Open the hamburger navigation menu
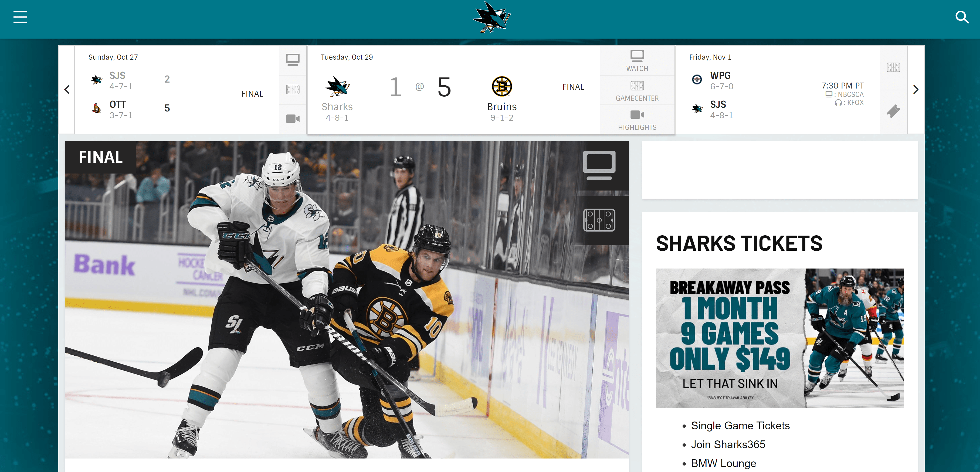Viewport: 980px width, 472px height. [x=20, y=17]
